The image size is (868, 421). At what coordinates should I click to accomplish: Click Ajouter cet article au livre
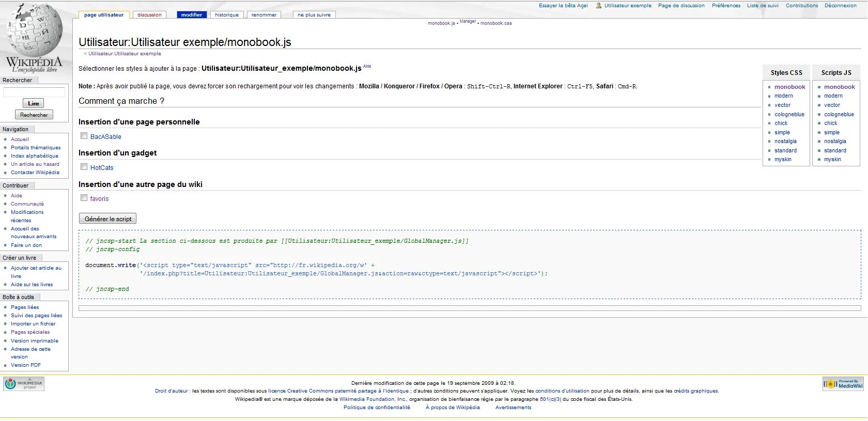coord(36,272)
